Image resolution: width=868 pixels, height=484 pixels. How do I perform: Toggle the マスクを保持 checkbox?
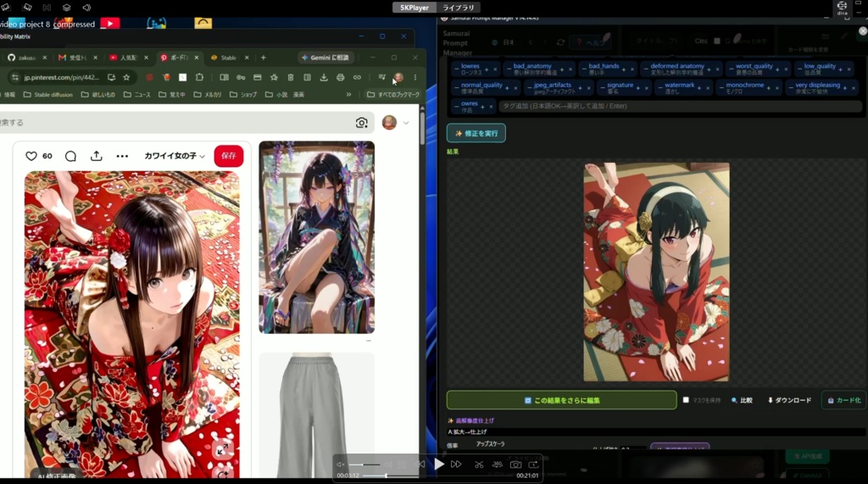(686, 400)
